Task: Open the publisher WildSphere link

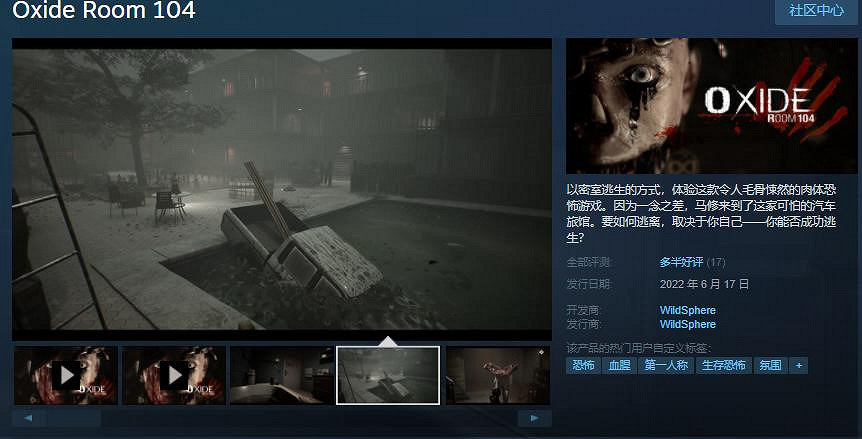Action: pos(688,324)
